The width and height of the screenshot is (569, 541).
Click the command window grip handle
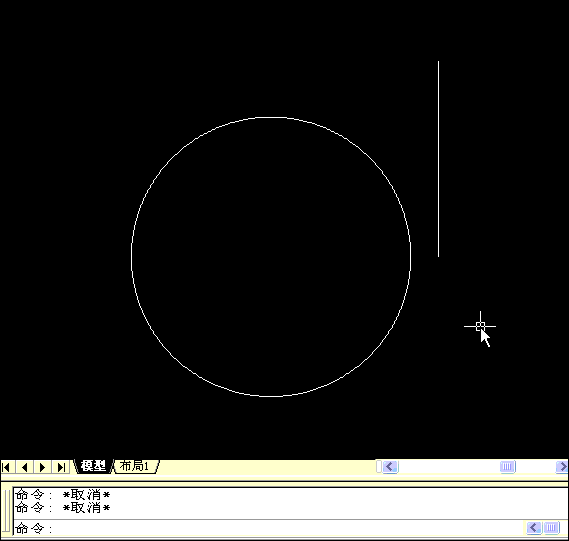[6, 512]
